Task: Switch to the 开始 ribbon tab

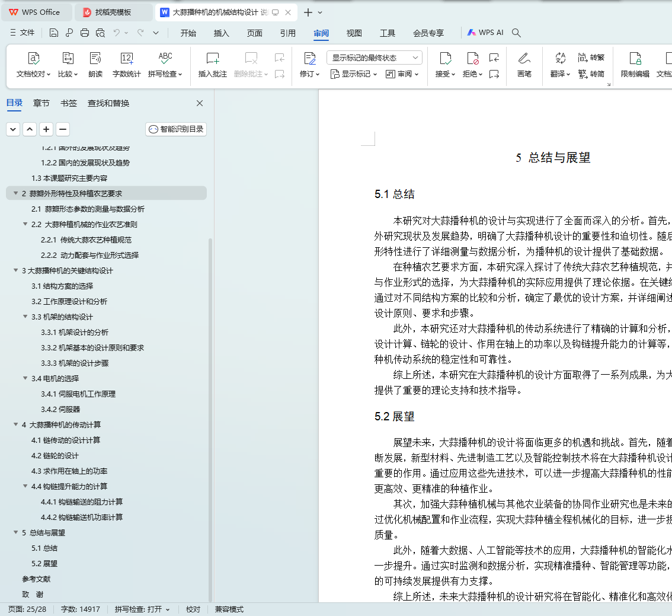Action: [x=188, y=33]
